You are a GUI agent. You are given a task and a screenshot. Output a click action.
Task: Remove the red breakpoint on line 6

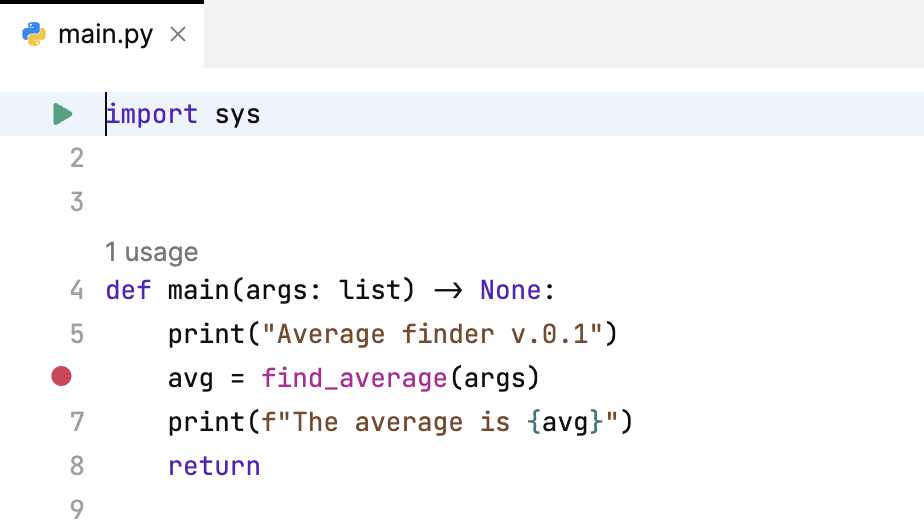tap(62, 377)
